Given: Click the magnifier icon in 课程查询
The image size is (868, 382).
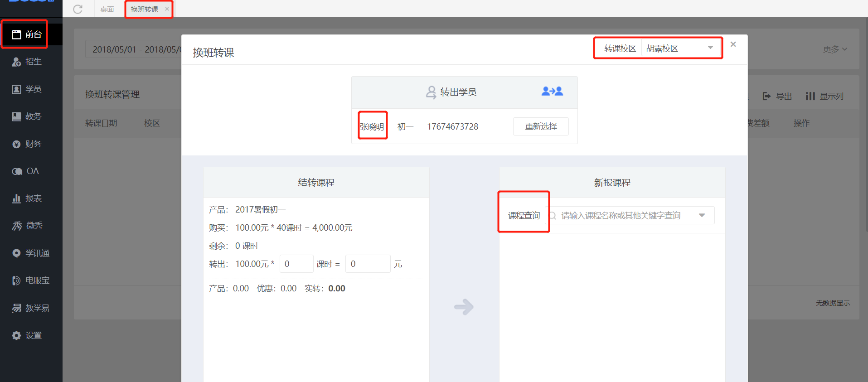Looking at the screenshot, I should pyautogui.click(x=553, y=216).
